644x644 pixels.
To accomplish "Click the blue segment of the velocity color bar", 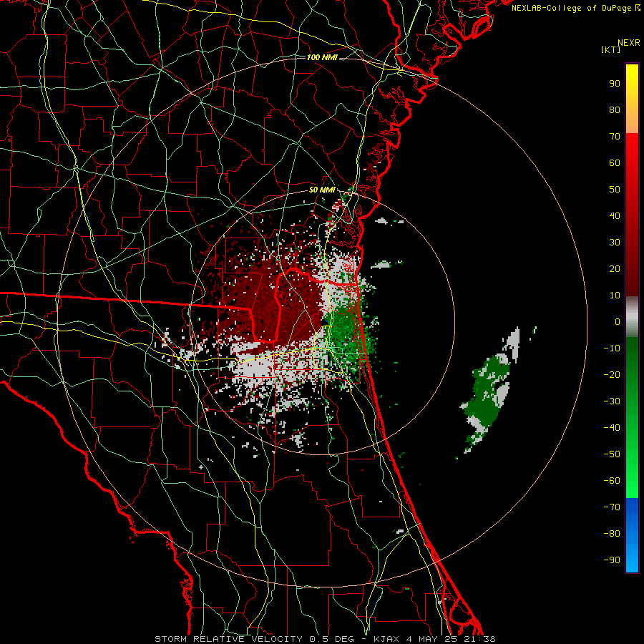I will 632,535.
